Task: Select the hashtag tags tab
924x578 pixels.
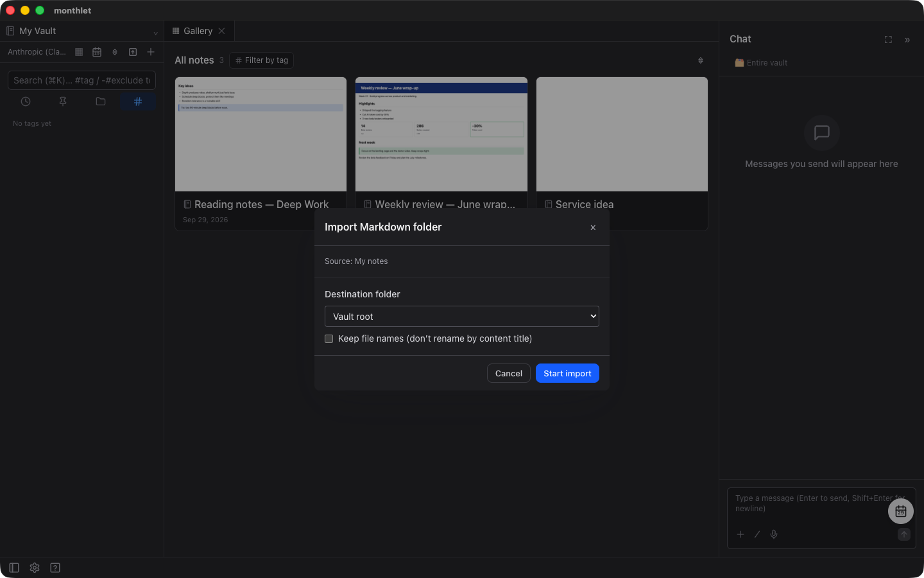Action: pos(138,101)
